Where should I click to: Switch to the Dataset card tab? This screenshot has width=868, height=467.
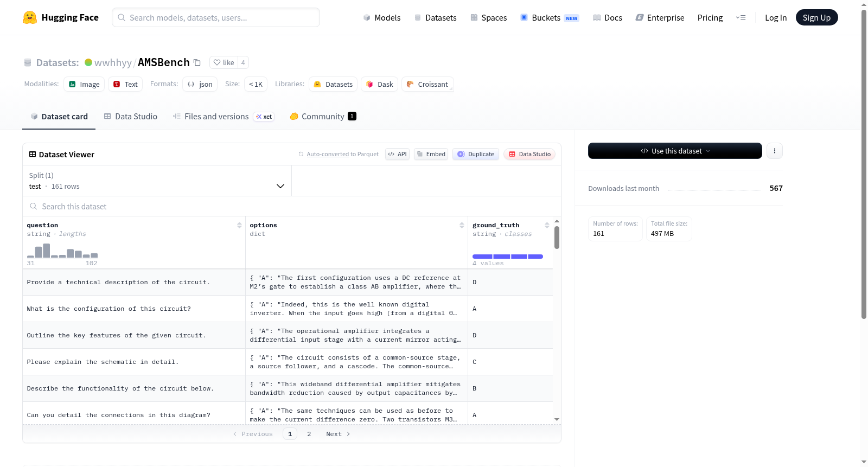tap(59, 116)
